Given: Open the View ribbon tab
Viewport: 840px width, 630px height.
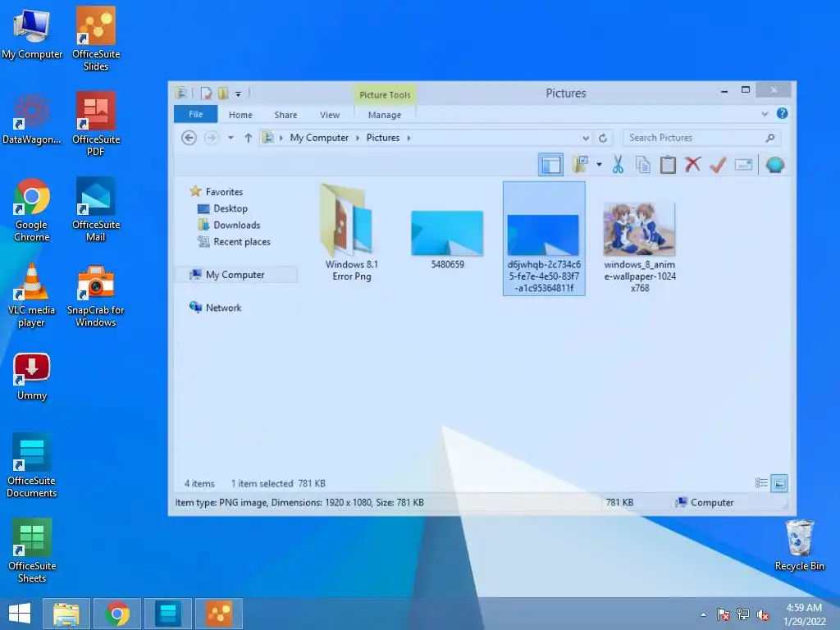Looking at the screenshot, I should click(x=330, y=115).
